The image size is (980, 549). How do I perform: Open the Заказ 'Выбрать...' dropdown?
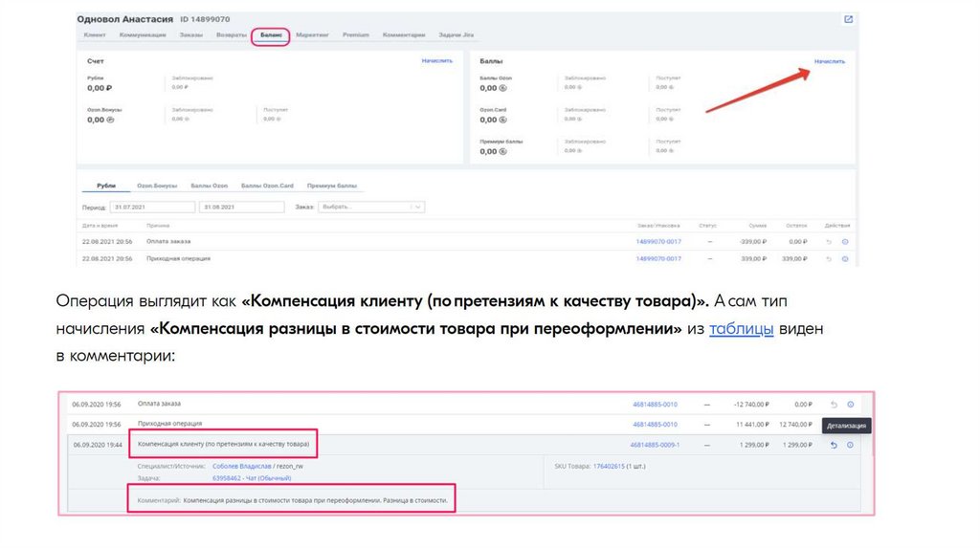(x=371, y=207)
